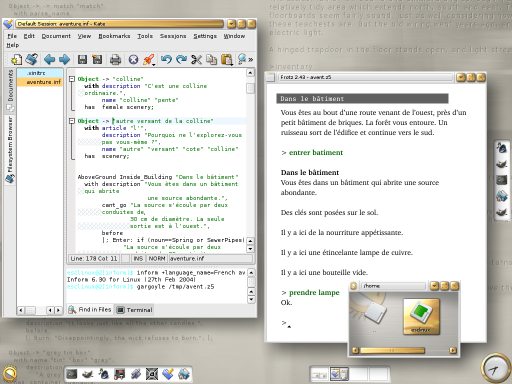Click the file manager scrollbar left arrow
512x384 pixels.
coord(355,350)
